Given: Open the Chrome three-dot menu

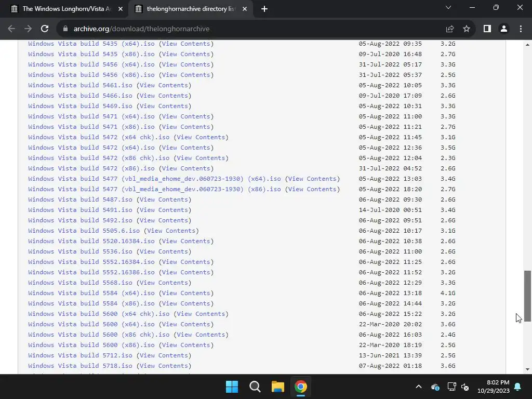Looking at the screenshot, I should (521, 29).
